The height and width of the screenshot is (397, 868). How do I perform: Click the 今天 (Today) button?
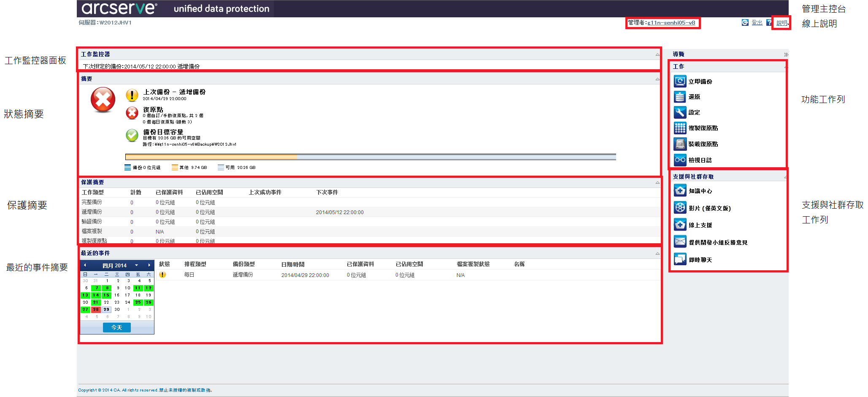[116, 327]
